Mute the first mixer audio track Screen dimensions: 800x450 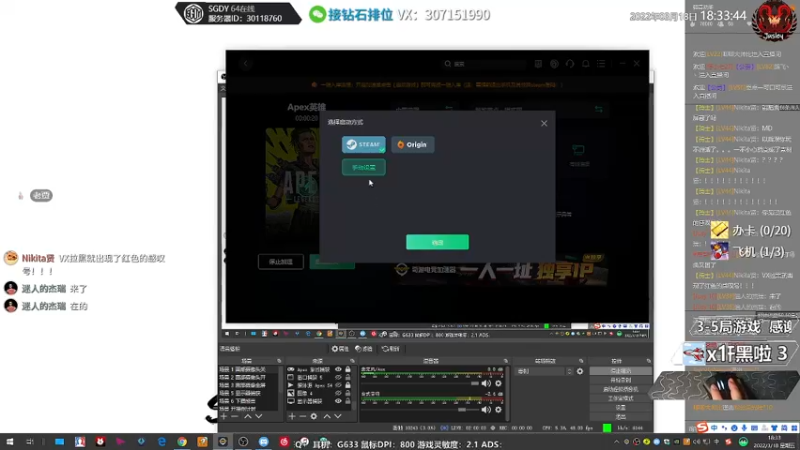click(486, 383)
